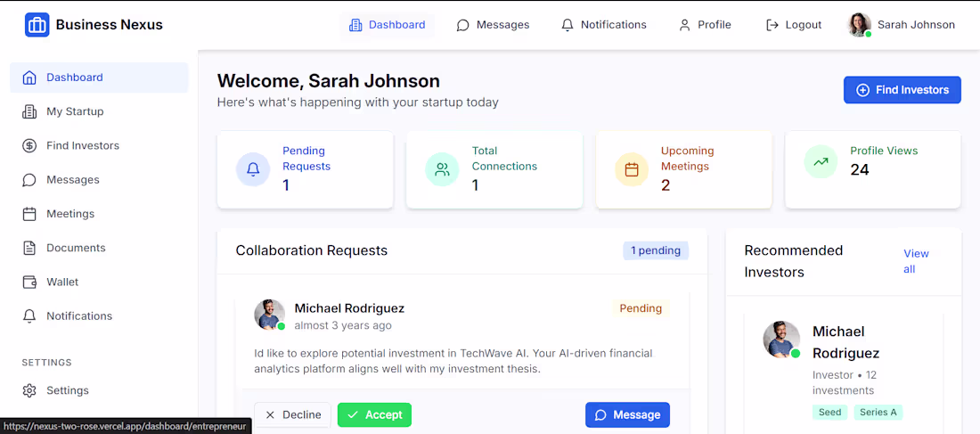Open Notifications from the top navigation
This screenshot has height=434, width=980.
[x=604, y=25]
